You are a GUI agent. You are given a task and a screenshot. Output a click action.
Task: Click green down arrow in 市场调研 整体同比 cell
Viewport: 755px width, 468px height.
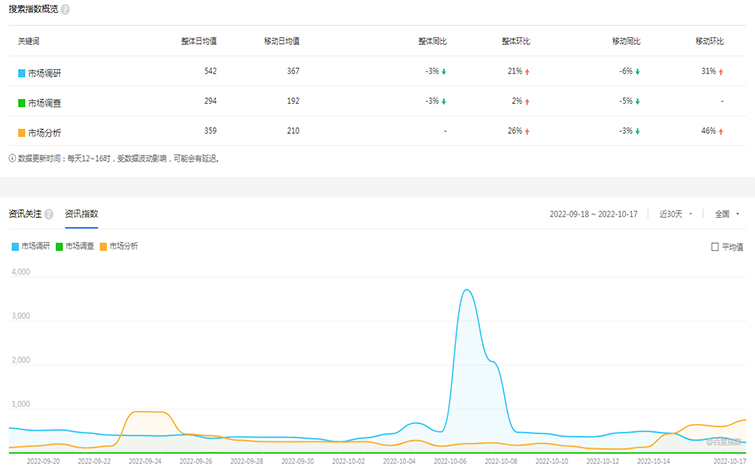tap(443, 72)
